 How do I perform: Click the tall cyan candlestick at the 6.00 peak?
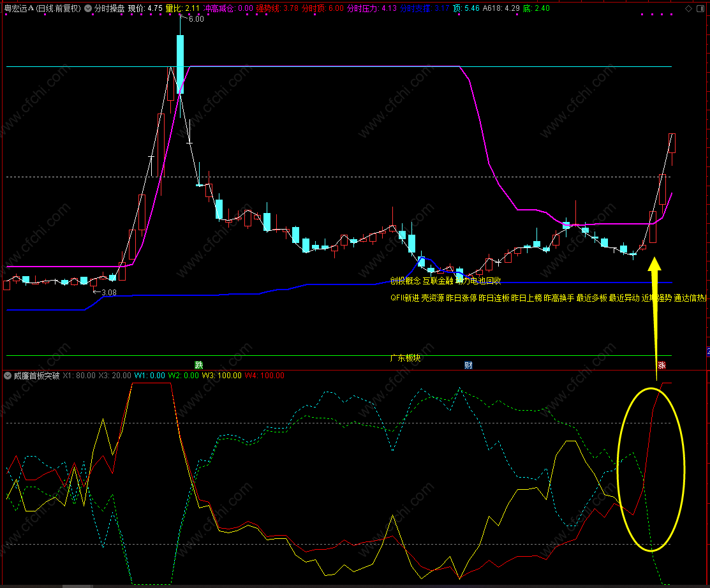181,64
